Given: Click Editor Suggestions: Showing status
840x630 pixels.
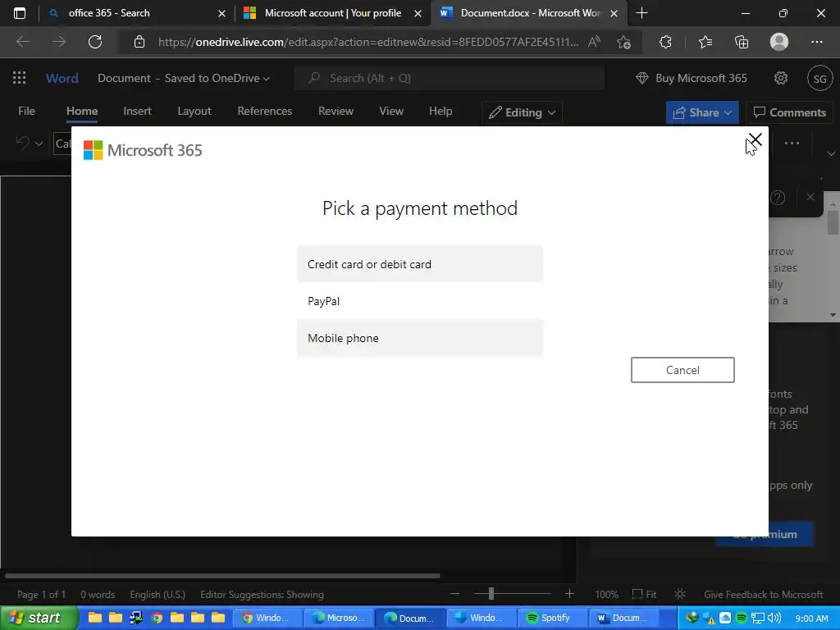Looking at the screenshot, I should click(x=262, y=595).
